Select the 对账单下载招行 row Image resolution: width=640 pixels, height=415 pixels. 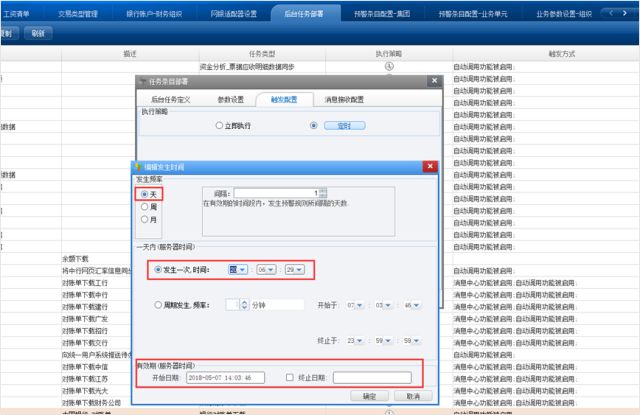tap(85, 331)
